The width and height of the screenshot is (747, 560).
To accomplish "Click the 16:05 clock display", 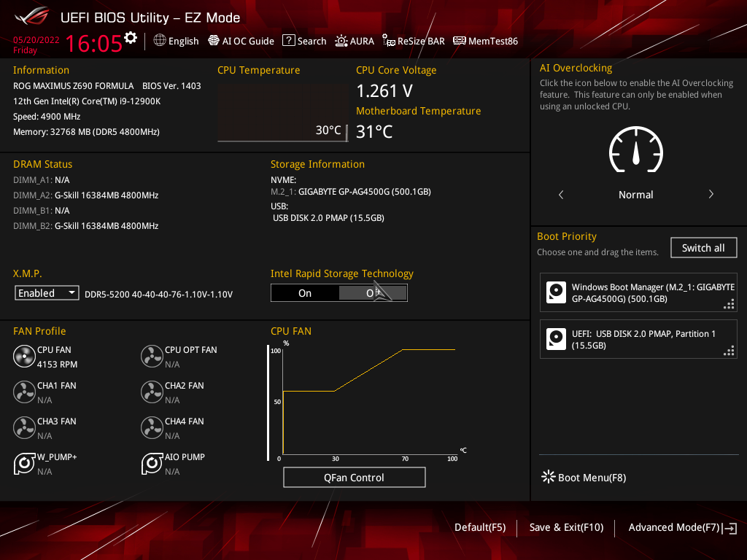I will pyautogui.click(x=93, y=43).
